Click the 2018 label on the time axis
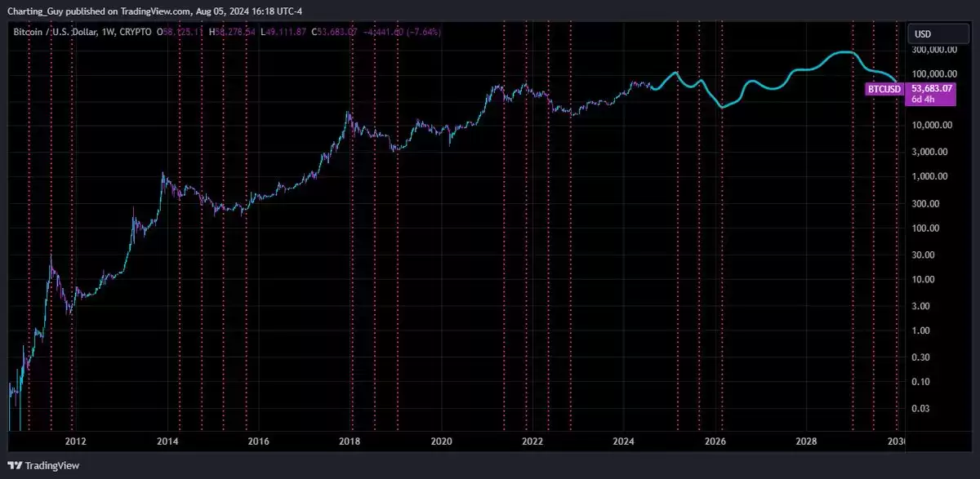Viewport: 980px width, 479px height. pos(350,441)
